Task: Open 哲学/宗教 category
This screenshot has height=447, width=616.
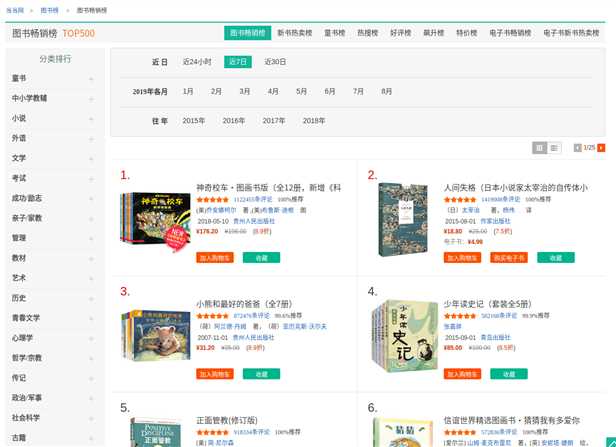Action: point(27,358)
